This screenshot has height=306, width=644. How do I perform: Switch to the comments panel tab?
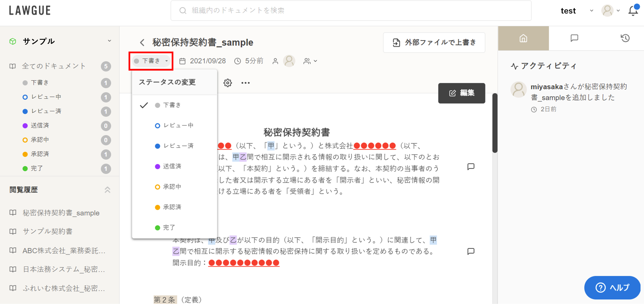tap(574, 38)
